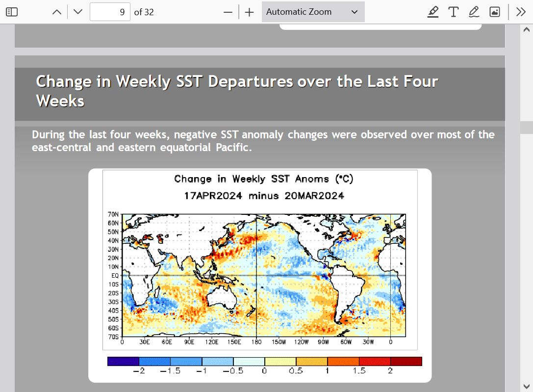The width and height of the screenshot is (533, 392).
Task: Click the '17APR2024 minus 20MAR2024' label
Action: pos(264,196)
